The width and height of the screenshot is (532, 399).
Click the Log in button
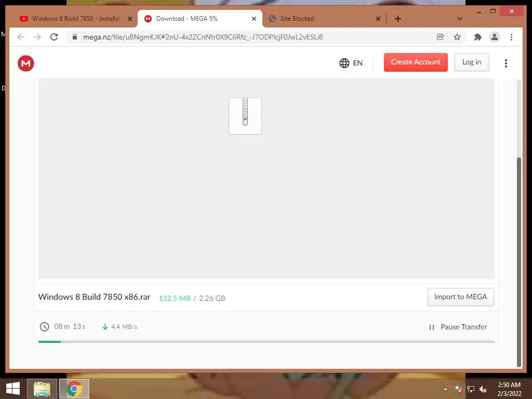coord(472,62)
